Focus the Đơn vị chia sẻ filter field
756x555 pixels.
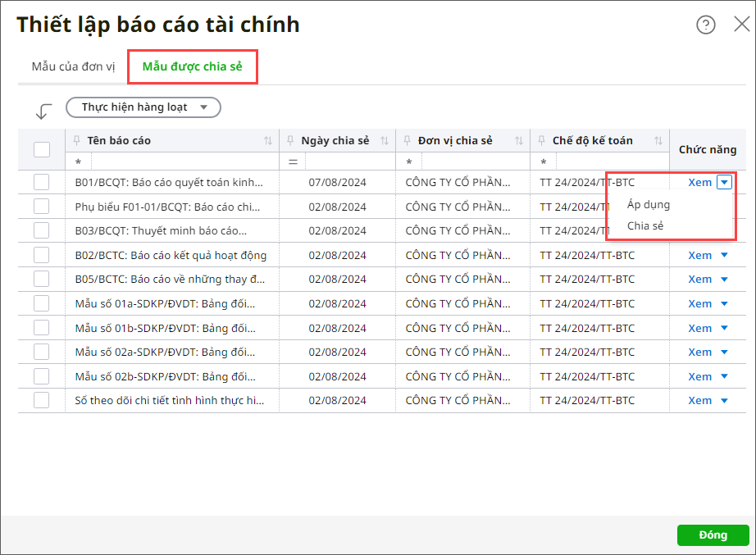click(476, 161)
